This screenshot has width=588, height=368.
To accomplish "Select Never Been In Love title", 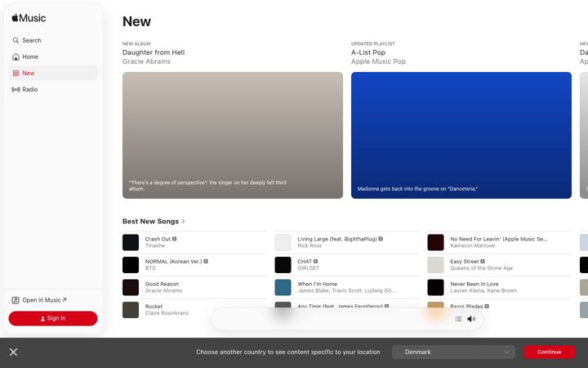I will tap(474, 284).
